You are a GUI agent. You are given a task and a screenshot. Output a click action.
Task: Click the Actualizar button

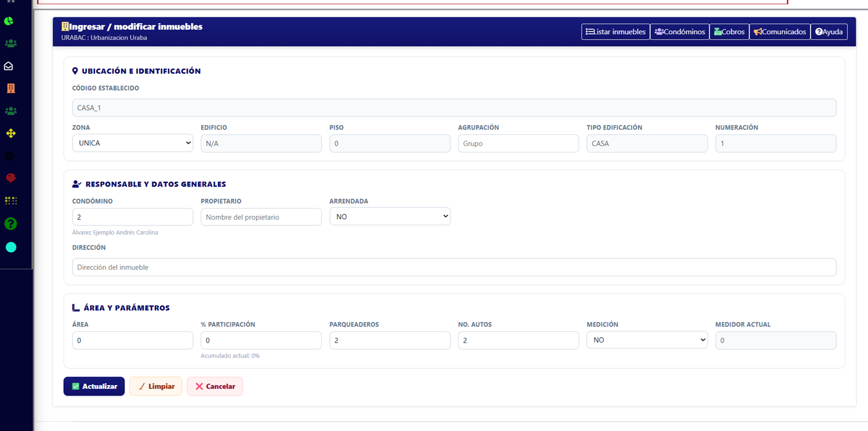tap(94, 386)
